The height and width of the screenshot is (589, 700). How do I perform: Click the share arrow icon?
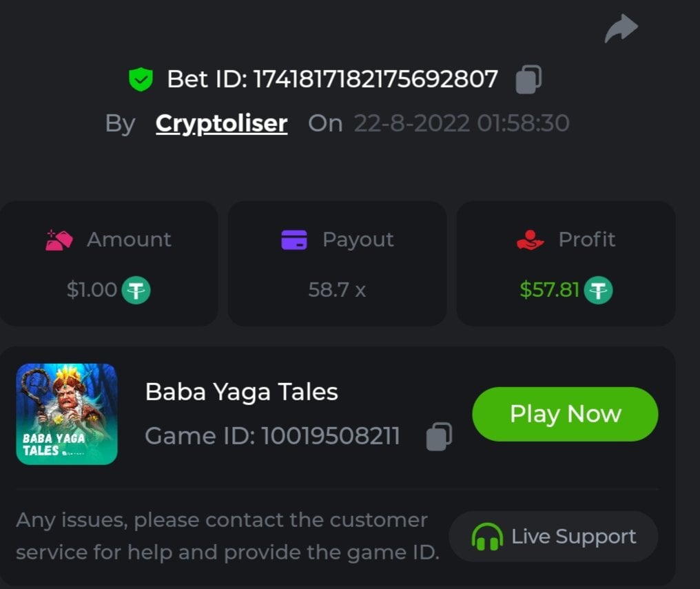(621, 30)
